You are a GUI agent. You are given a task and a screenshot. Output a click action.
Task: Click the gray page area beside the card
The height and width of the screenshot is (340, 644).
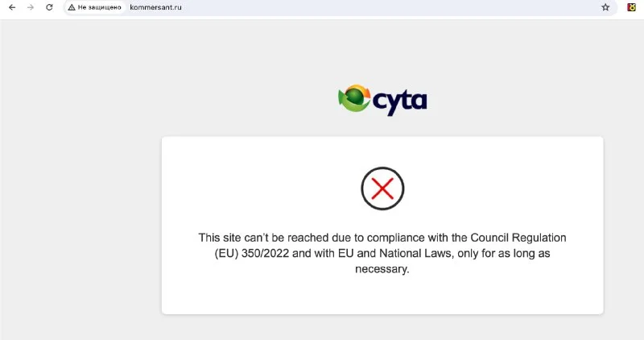80,205
